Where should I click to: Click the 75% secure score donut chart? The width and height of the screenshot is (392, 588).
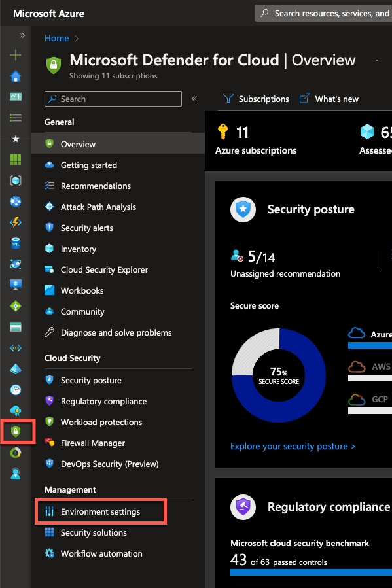[279, 375]
